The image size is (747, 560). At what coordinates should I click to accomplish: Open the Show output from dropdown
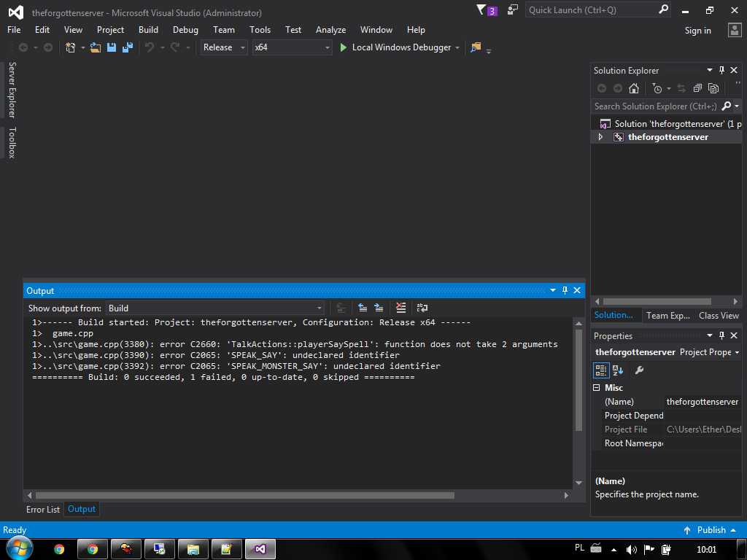point(215,308)
